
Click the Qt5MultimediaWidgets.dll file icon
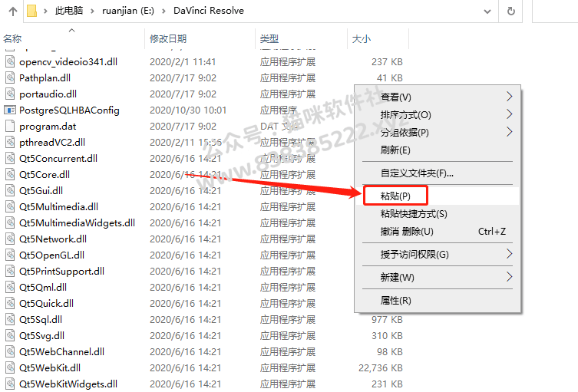click(x=10, y=223)
